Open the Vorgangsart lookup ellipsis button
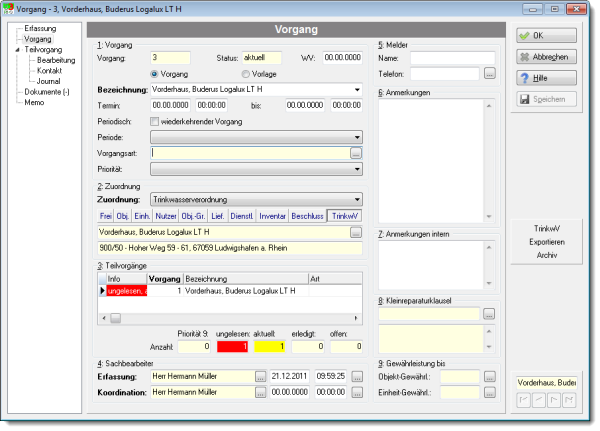The height and width of the screenshot is (431, 600). pos(356,153)
